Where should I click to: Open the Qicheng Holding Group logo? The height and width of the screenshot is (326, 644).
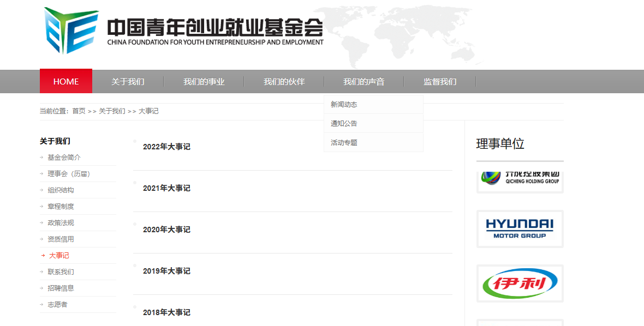(520, 179)
